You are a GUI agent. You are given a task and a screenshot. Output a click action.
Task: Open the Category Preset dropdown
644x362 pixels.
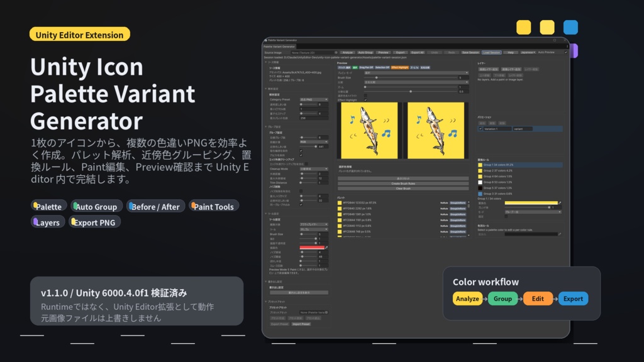coord(314,100)
